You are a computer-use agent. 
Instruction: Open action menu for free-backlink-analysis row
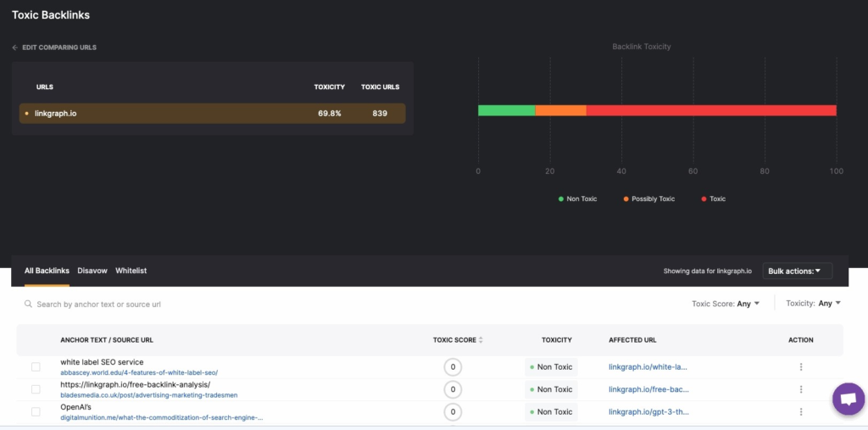800,389
